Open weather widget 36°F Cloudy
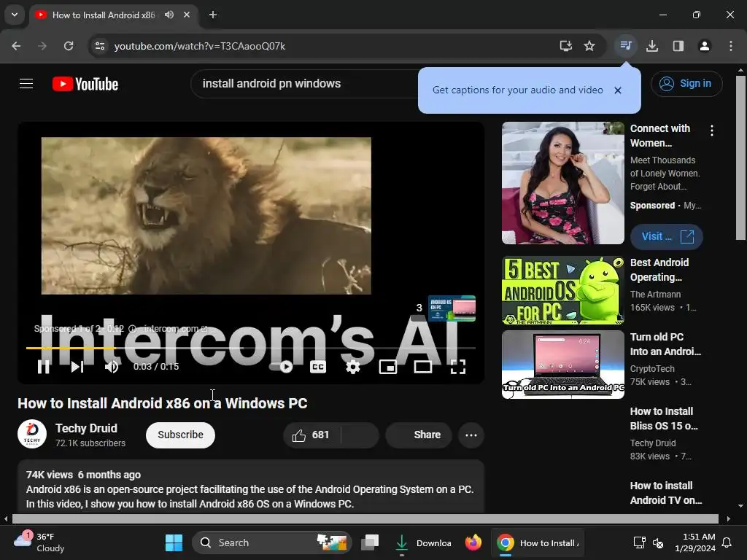 coord(39,542)
